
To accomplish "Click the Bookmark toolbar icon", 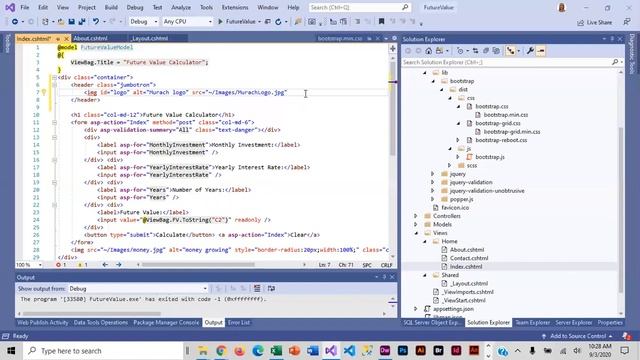I will (x=381, y=22).
